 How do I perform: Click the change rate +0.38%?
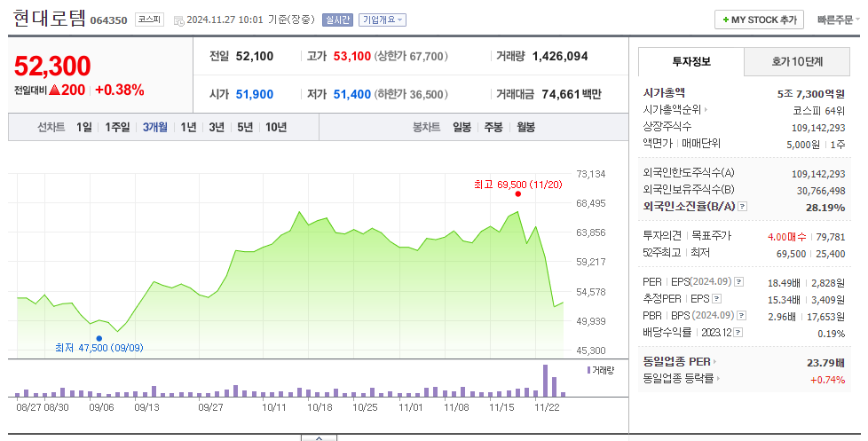point(120,91)
